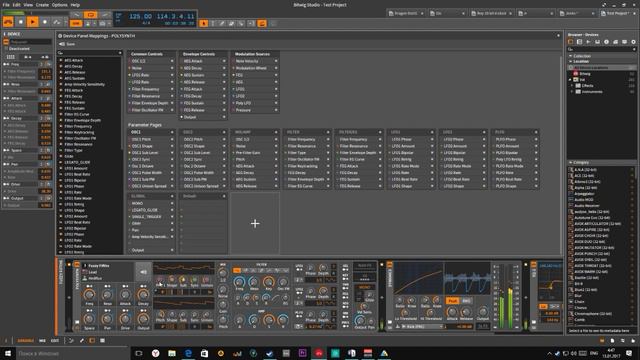This screenshot has width=640, height=360.
Task: Select the Knife tool in the toolbar
Action: (x=241, y=24)
